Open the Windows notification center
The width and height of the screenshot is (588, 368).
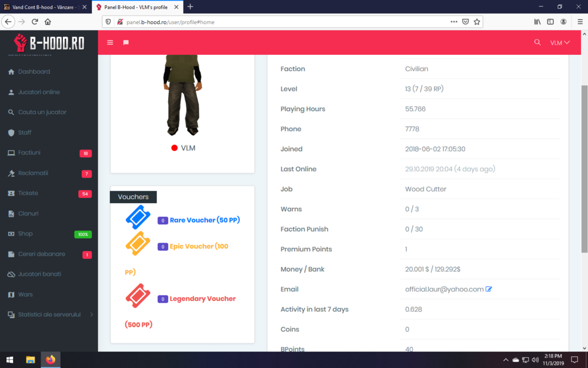[x=574, y=360]
